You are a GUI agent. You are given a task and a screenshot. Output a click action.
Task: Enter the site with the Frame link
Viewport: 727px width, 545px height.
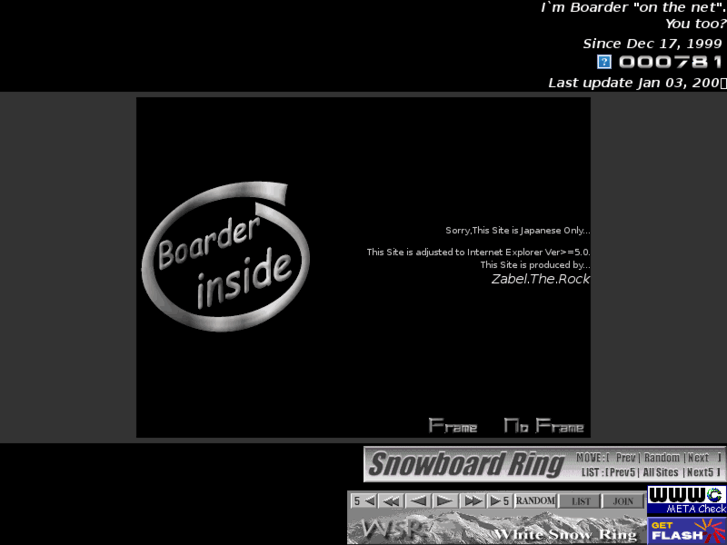point(453,426)
